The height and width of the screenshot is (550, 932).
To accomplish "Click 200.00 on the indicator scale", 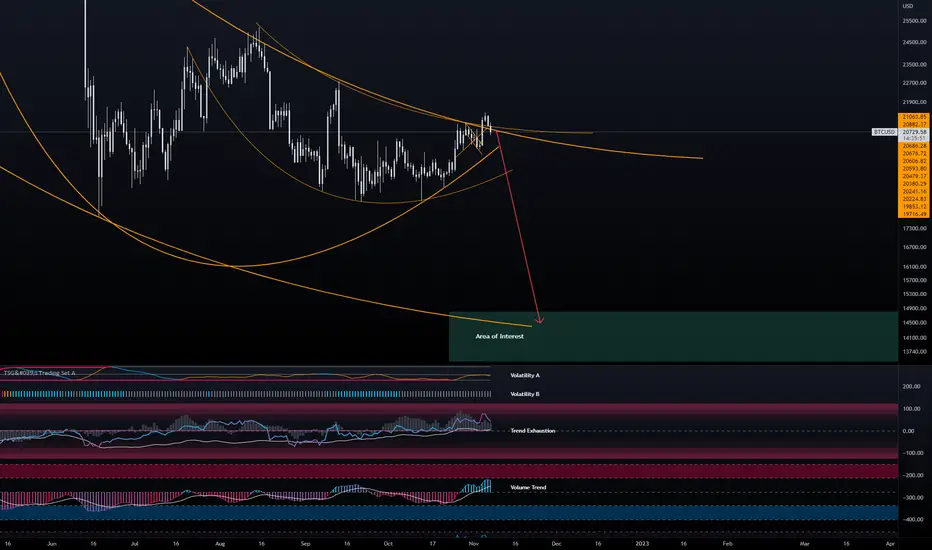I will [x=911, y=386].
